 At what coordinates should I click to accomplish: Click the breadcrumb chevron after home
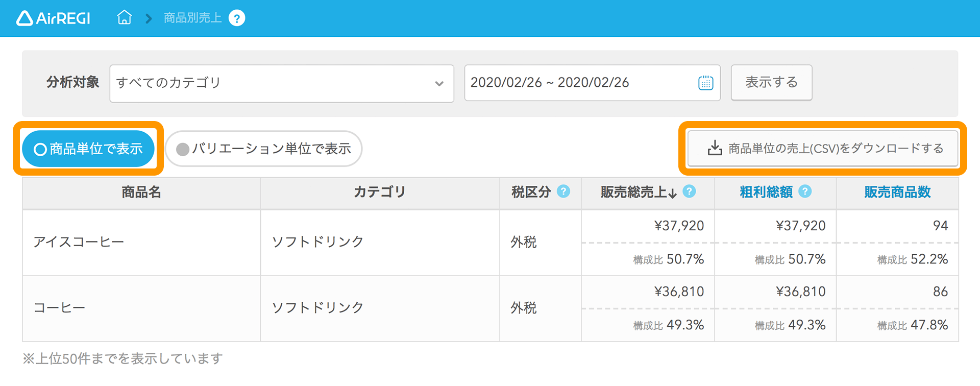click(x=149, y=19)
